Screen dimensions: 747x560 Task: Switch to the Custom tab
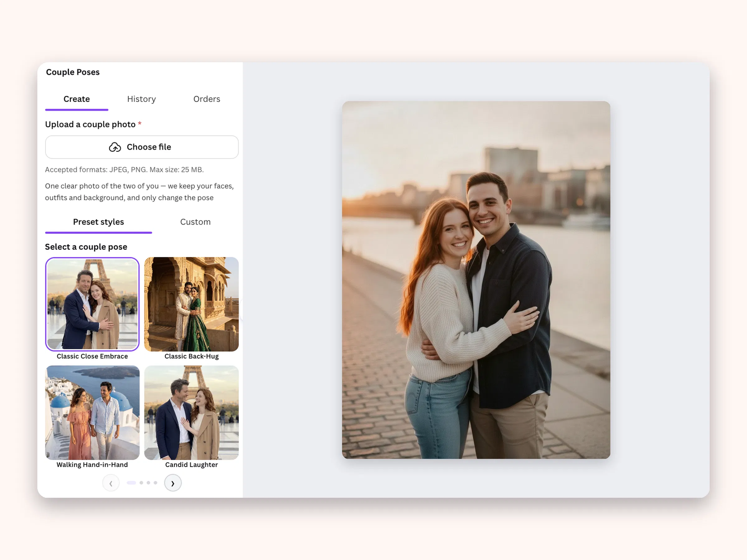195,222
